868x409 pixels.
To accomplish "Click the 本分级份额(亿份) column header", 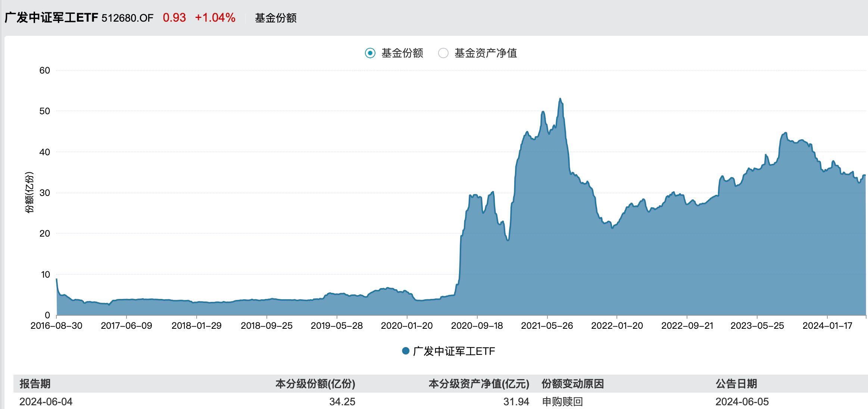I will (315, 384).
